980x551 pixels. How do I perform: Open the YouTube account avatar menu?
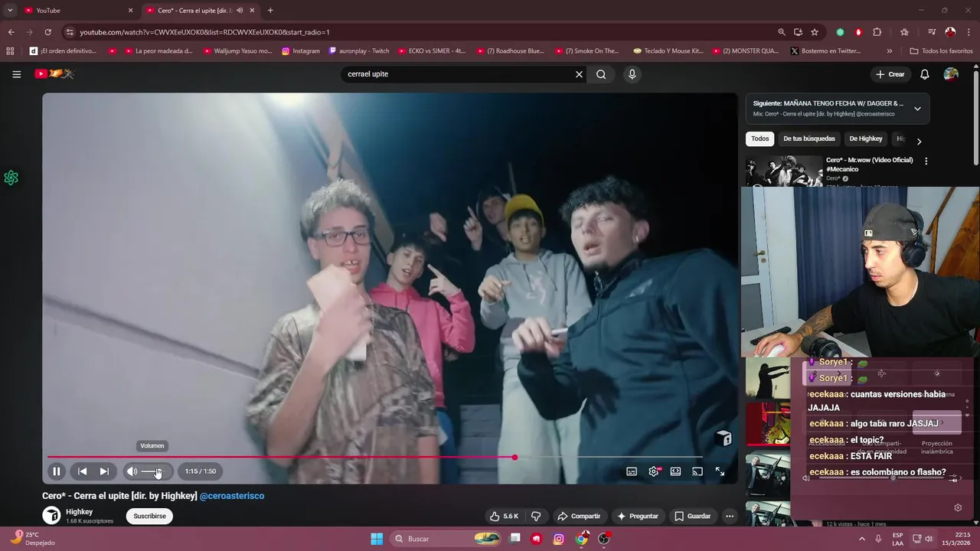tap(951, 74)
